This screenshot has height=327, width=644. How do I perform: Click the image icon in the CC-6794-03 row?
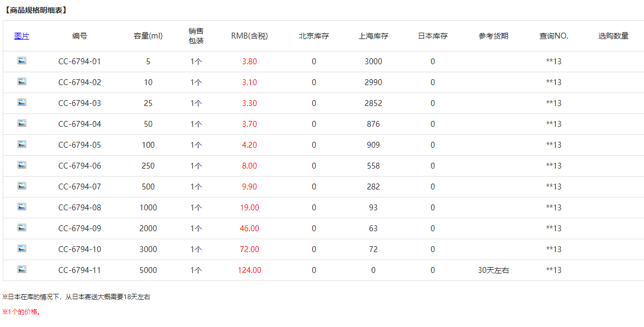coord(22,103)
